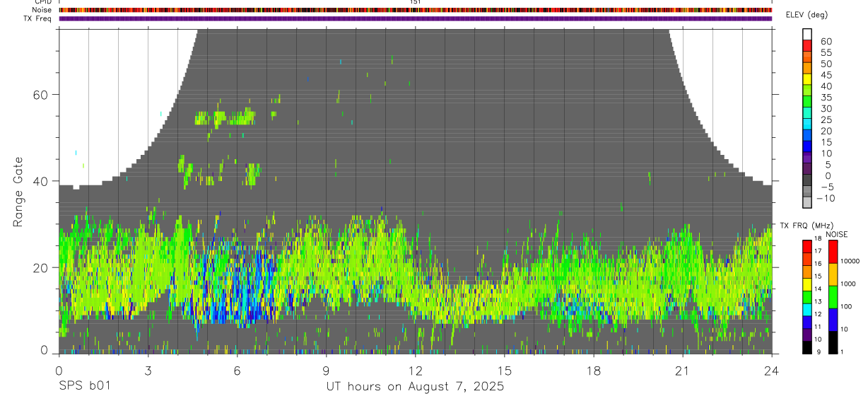The width and height of the screenshot is (868, 401).
Task: Click the '1000' label on NOISE scale
Action: [x=848, y=283]
